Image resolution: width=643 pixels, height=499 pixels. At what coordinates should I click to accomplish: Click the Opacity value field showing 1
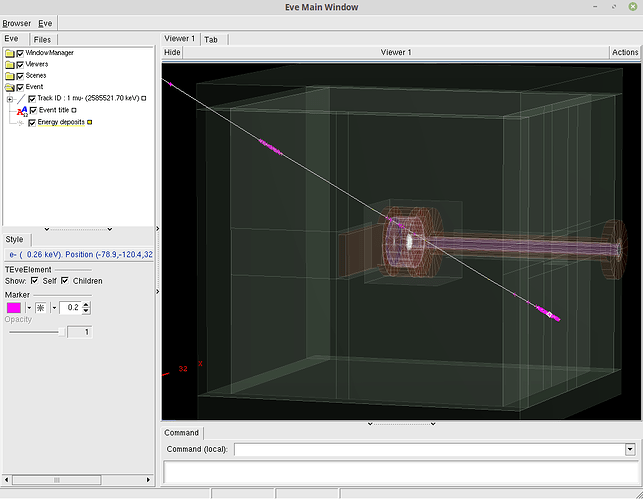click(x=80, y=332)
